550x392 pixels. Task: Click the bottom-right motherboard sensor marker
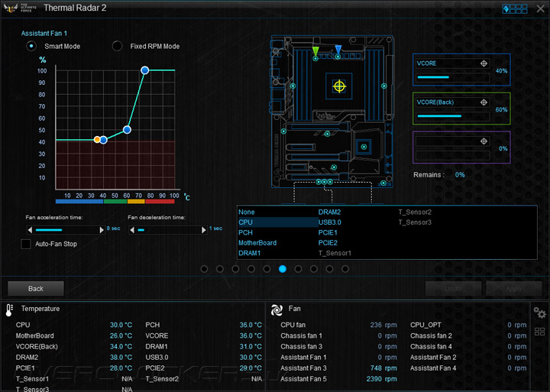click(383, 183)
